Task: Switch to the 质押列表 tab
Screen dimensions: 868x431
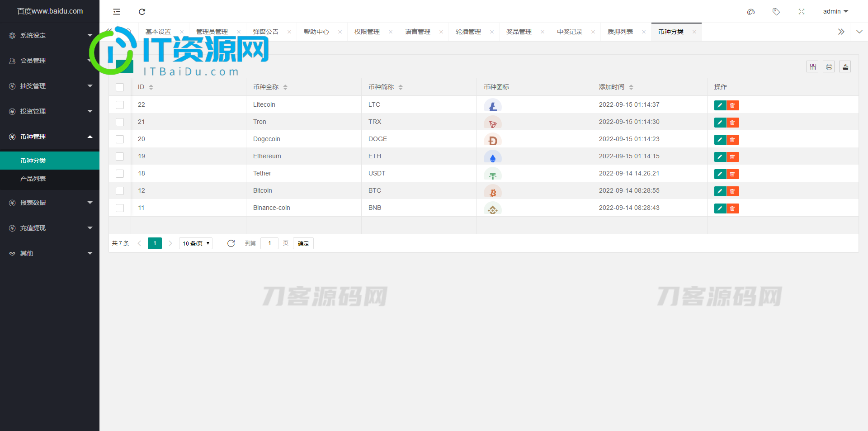Action: coord(620,32)
